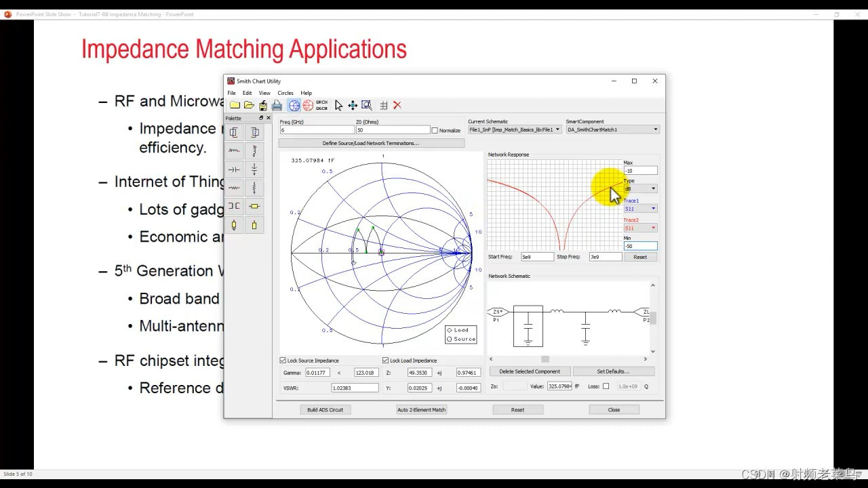Image resolution: width=868 pixels, height=488 pixels.
Task: Click the grid lines toolbar icon
Action: pos(384,105)
